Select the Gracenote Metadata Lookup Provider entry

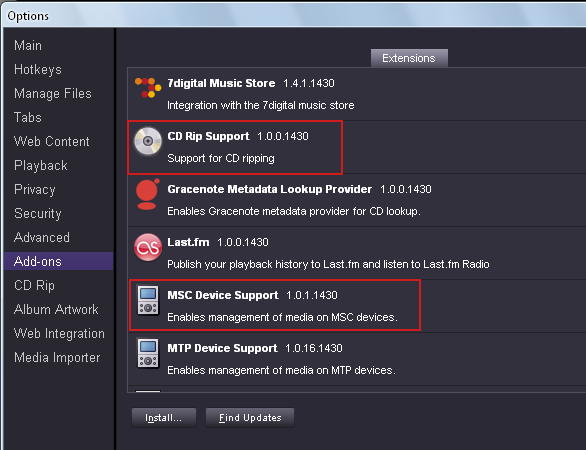coord(357,200)
